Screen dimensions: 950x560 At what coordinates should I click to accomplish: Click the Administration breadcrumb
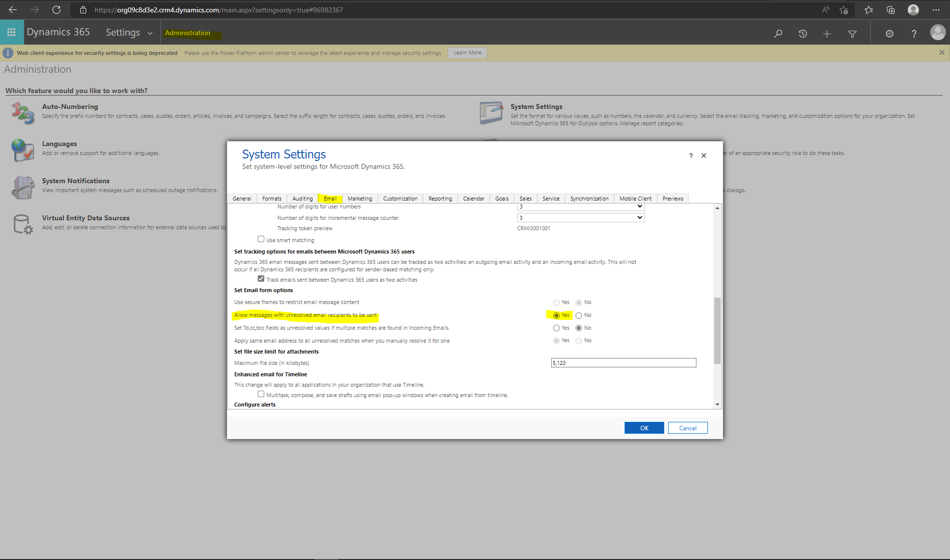click(187, 33)
